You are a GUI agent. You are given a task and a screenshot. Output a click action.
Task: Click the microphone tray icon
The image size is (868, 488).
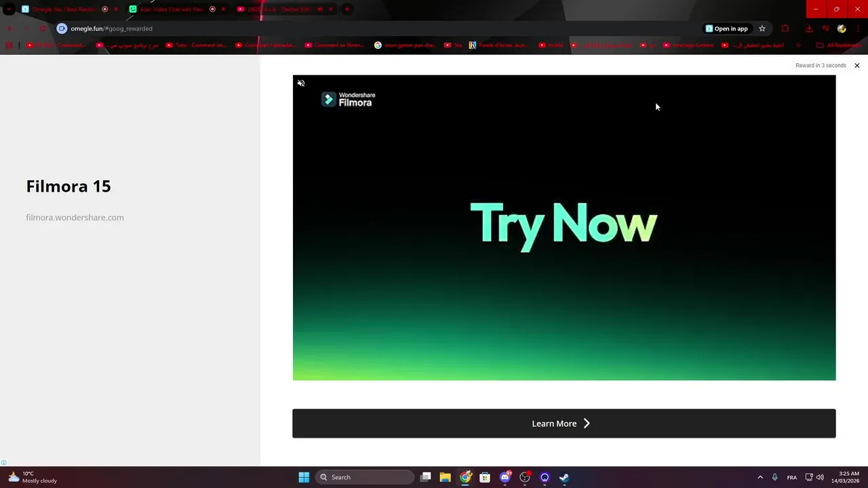point(775,477)
